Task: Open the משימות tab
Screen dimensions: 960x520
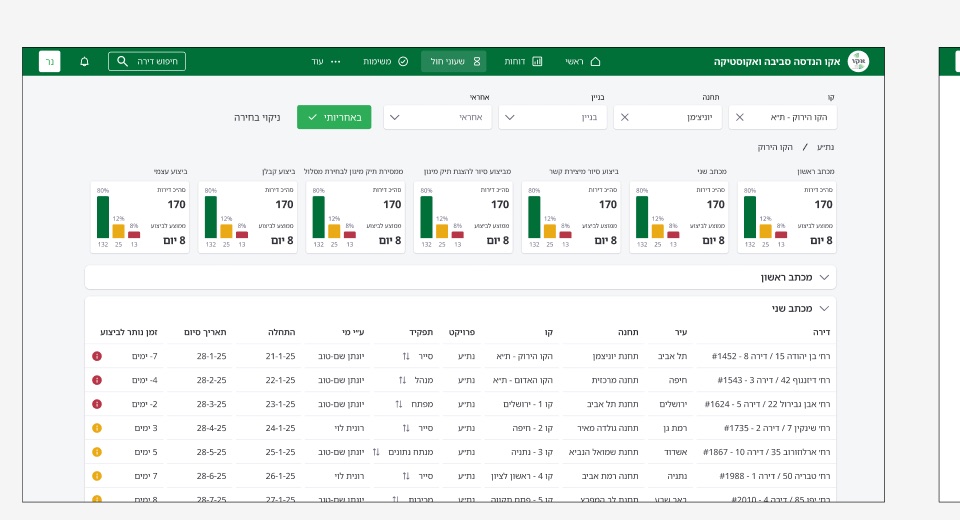Action: tap(386, 61)
